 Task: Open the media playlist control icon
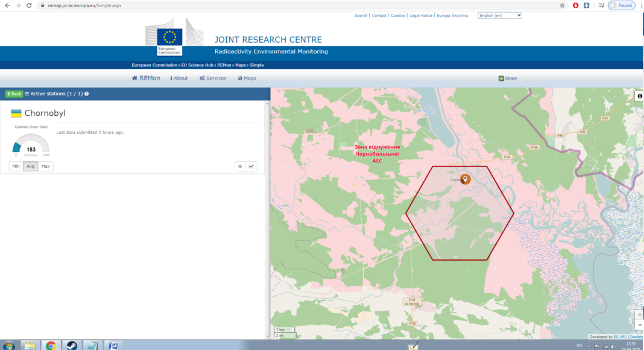coord(601,5)
